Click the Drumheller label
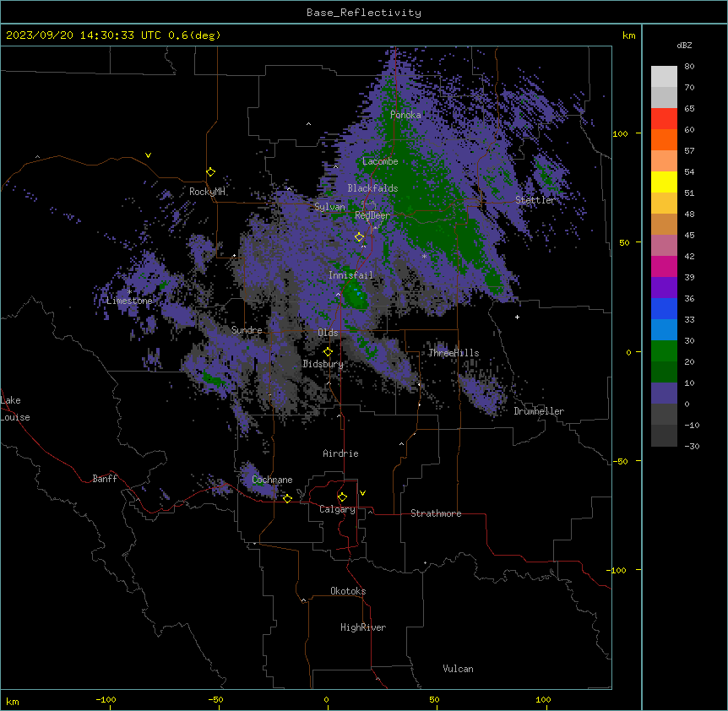728x711 pixels. coord(539,411)
